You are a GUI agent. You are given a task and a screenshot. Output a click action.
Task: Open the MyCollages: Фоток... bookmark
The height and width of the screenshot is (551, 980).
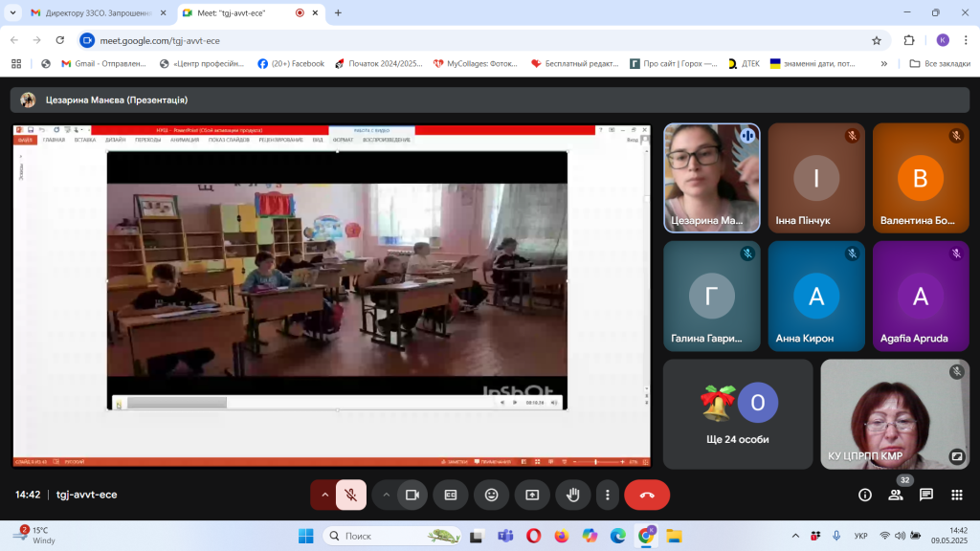click(x=476, y=64)
